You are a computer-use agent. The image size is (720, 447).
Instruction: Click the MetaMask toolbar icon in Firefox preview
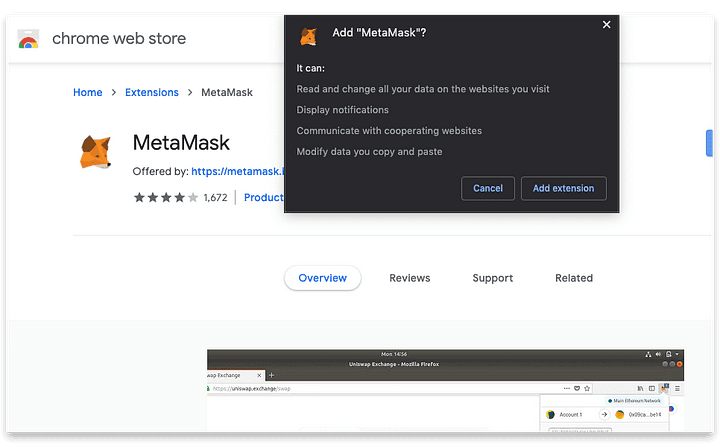[664, 388]
